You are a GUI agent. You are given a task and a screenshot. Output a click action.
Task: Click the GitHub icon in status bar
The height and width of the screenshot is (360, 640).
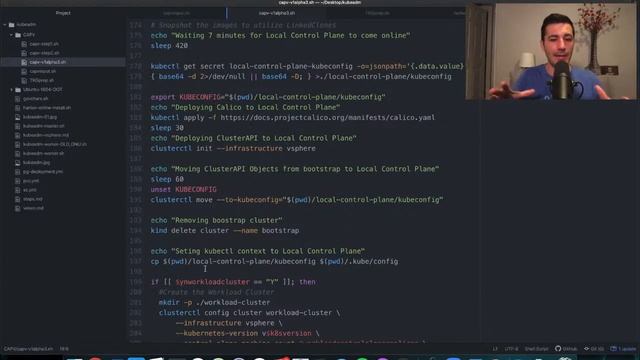(558, 349)
